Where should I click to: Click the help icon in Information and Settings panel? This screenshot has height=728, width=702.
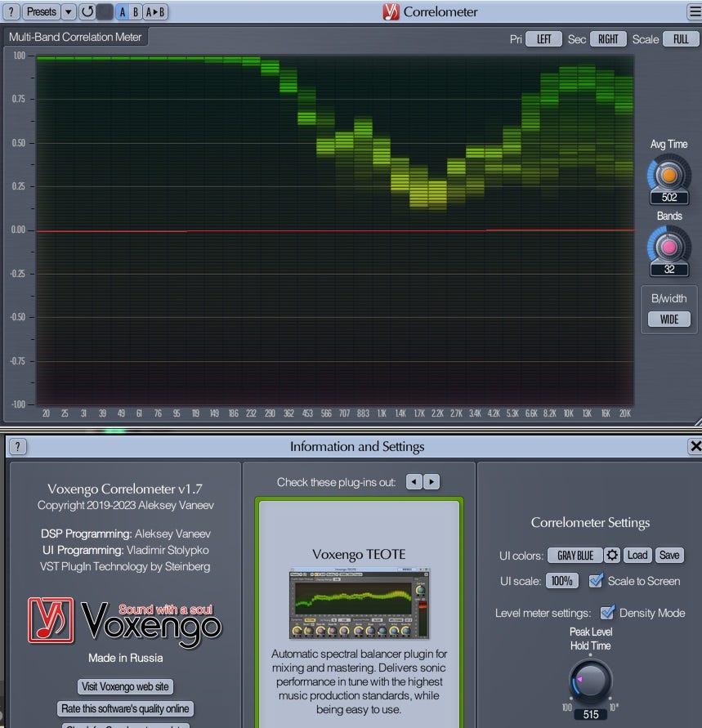[x=17, y=446]
